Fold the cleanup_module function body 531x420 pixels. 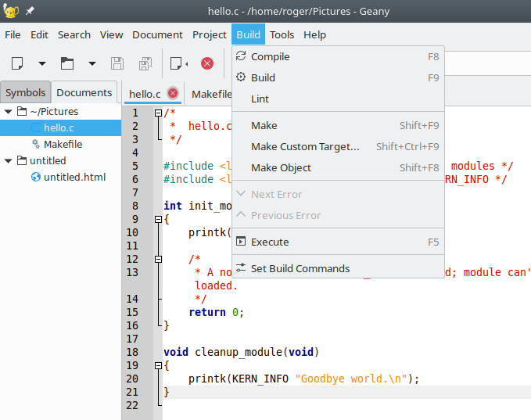(158, 365)
